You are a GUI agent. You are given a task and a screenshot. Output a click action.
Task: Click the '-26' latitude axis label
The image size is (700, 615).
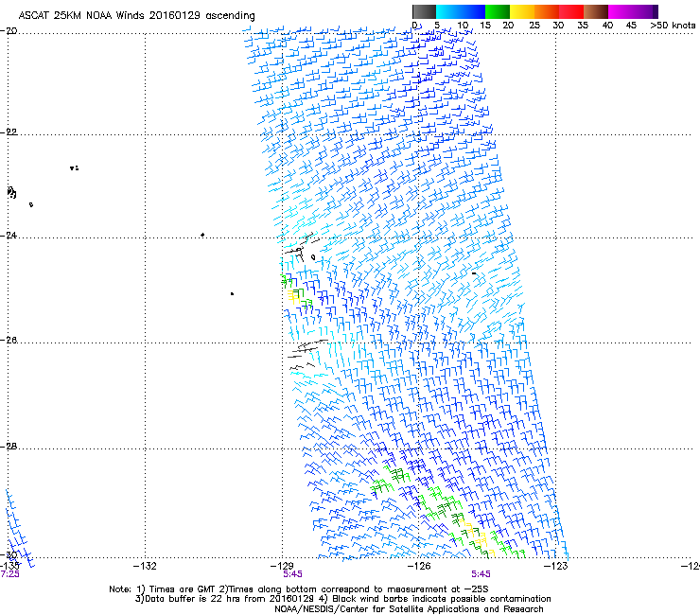tap(9, 341)
